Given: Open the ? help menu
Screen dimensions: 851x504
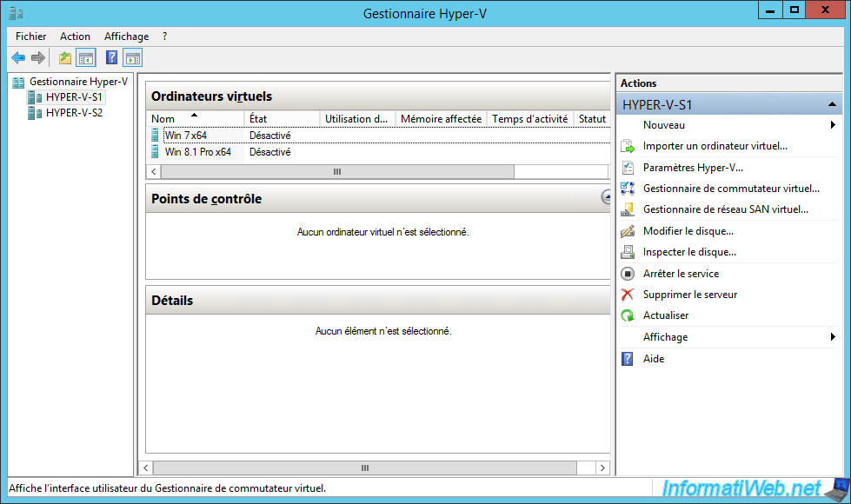Looking at the screenshot, I should (x=164, y=36).
